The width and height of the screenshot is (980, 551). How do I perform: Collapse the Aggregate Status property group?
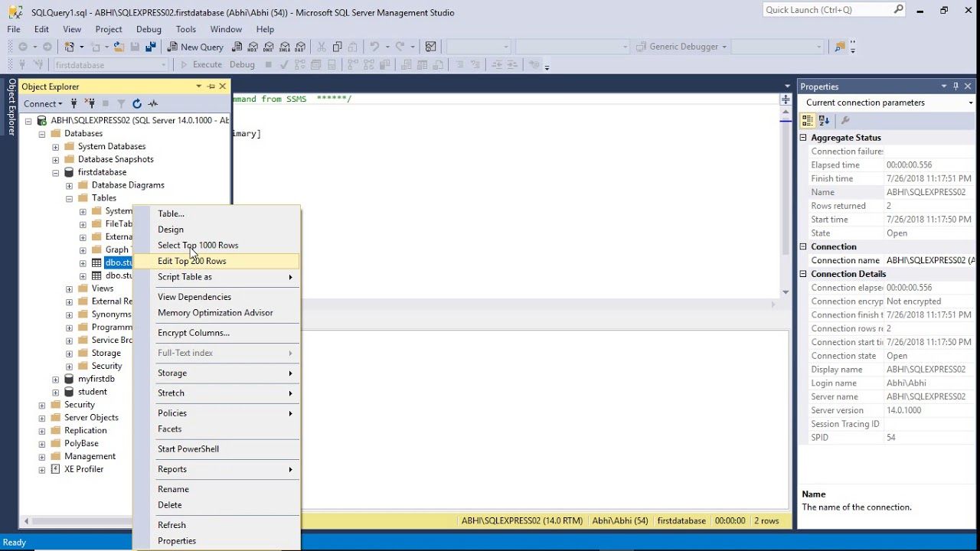tap(804, 138)
